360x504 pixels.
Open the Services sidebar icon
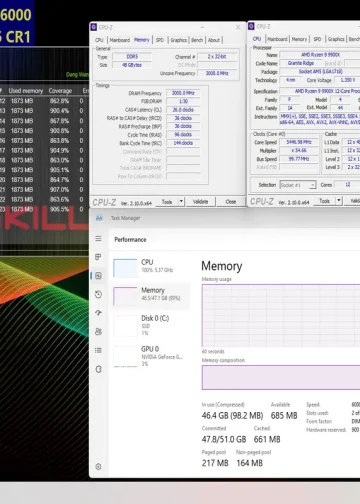click(x=98, y=369)
